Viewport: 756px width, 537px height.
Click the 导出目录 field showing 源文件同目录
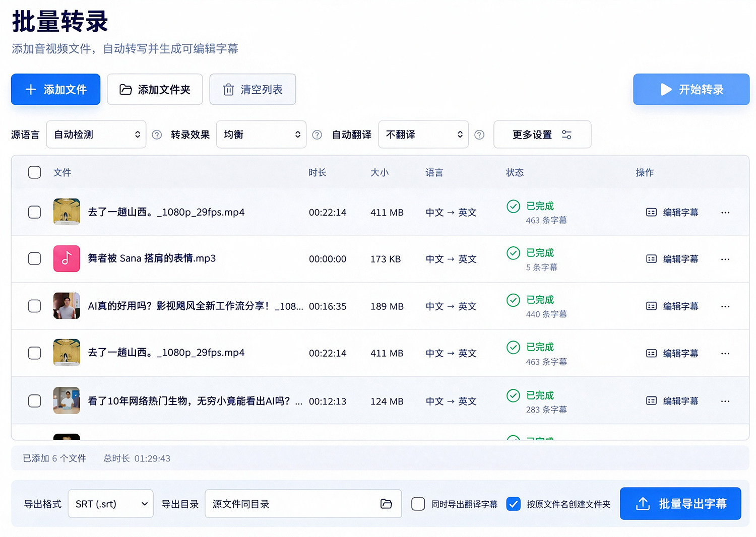[303, 504]
